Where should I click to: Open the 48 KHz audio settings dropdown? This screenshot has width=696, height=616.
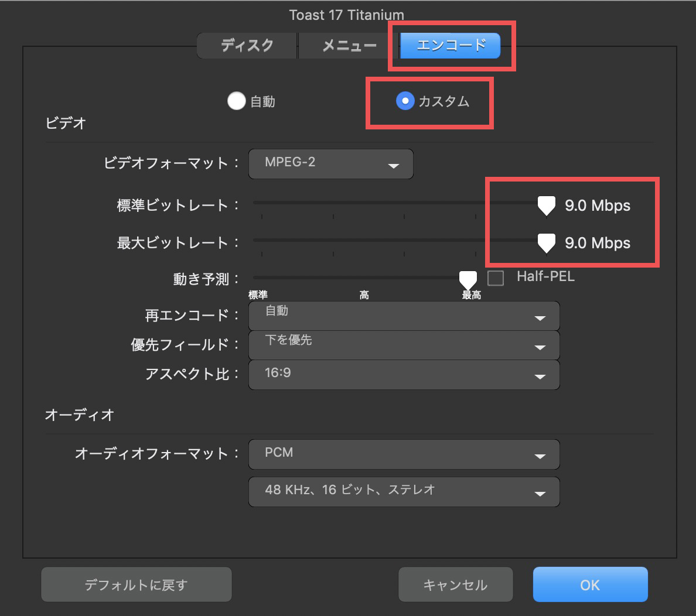coord(404,492)
